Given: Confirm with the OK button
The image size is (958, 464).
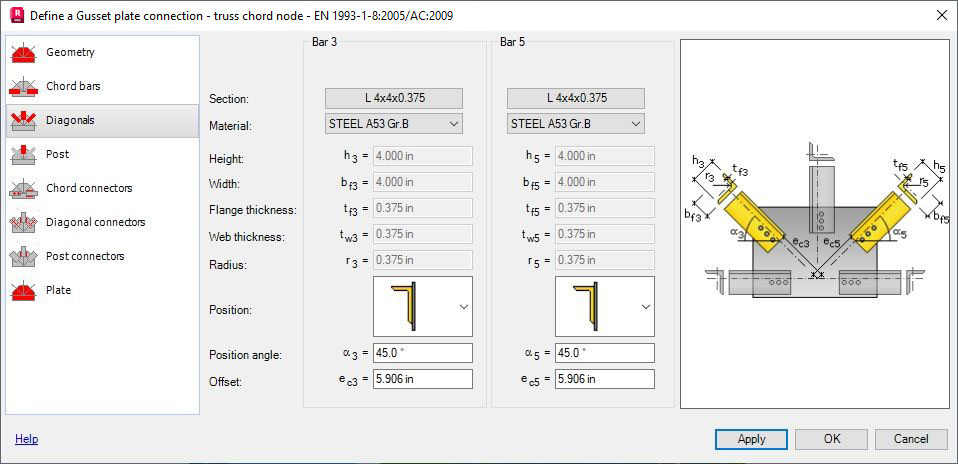Looking at the screenshot, I should 832,439.
